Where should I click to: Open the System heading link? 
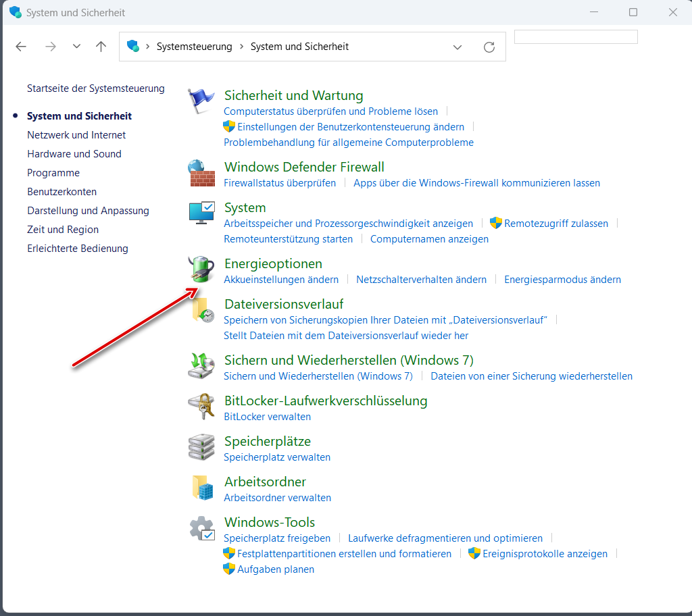click(x=245, y=207)
